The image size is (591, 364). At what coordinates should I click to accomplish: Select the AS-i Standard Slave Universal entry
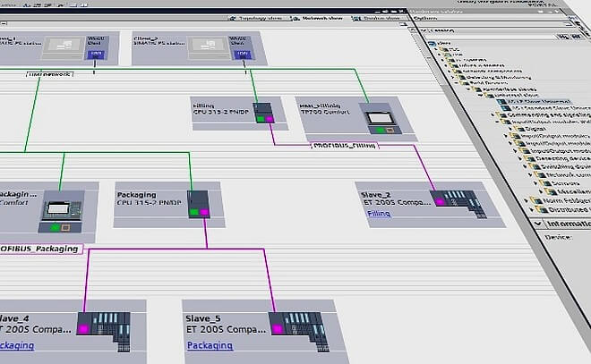tap(545, 108)
